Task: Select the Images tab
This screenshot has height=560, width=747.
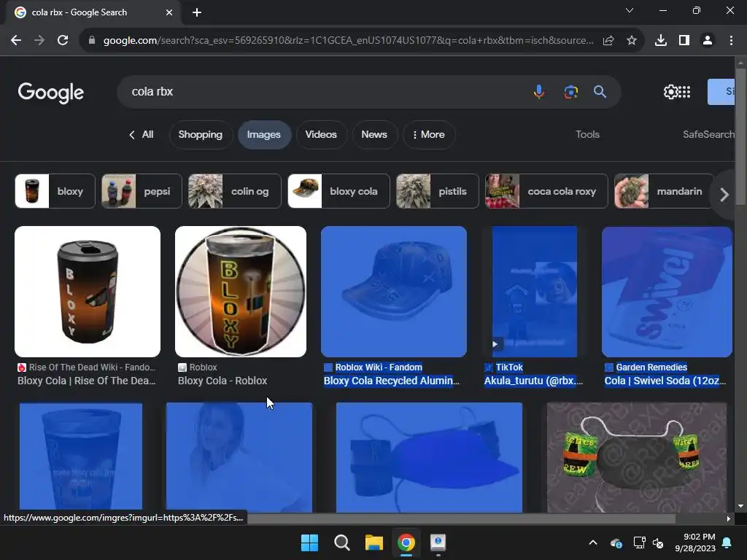Action: tap(264, 135)
